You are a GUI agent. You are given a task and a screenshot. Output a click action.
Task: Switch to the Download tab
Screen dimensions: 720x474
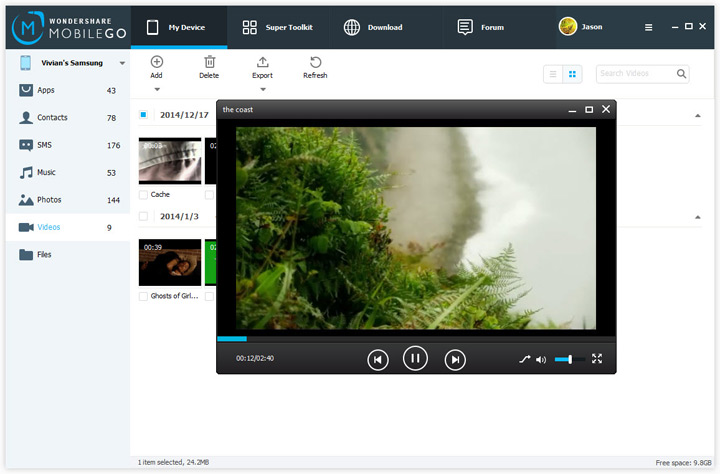point(373,27)
